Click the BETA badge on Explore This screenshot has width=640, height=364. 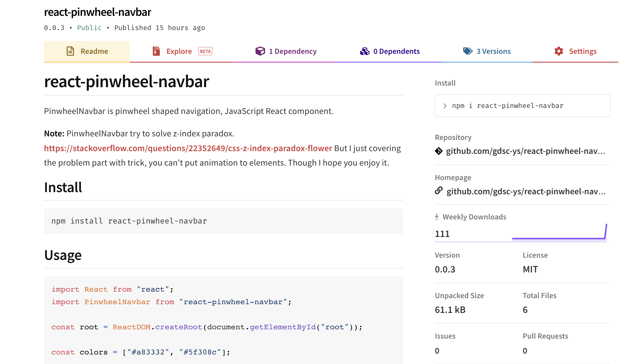tap(205, 51)
